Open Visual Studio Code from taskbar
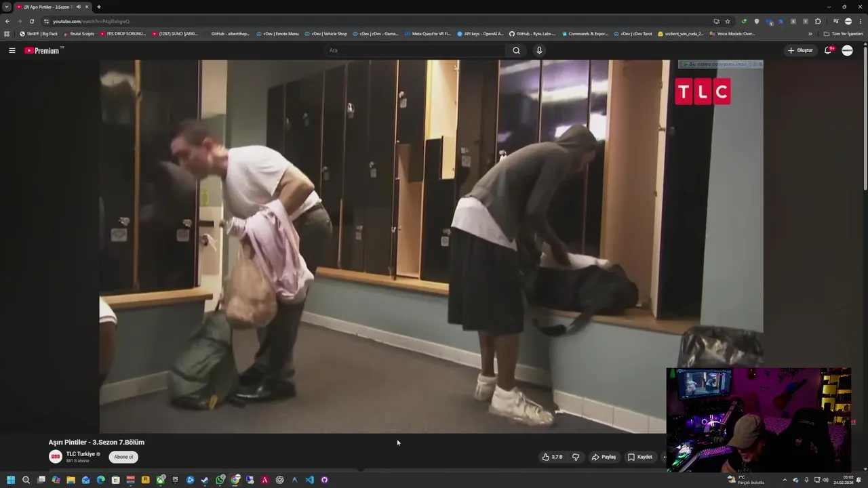This screenshot has width=868, height=488. click(309, 480)
